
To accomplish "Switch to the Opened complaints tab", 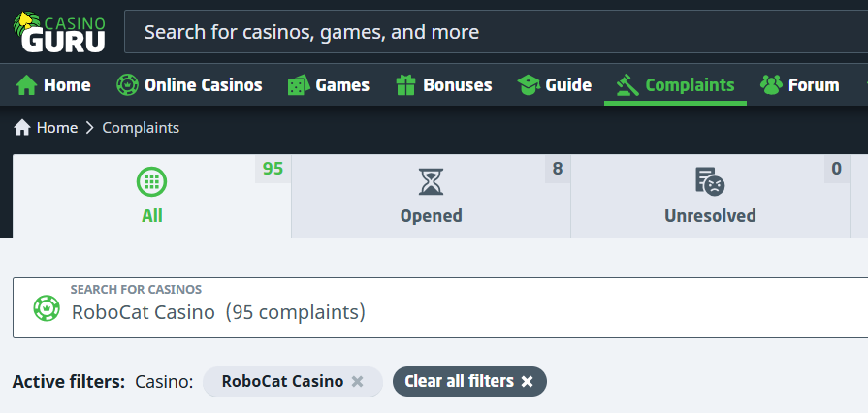I will click(x=431, y=196).
